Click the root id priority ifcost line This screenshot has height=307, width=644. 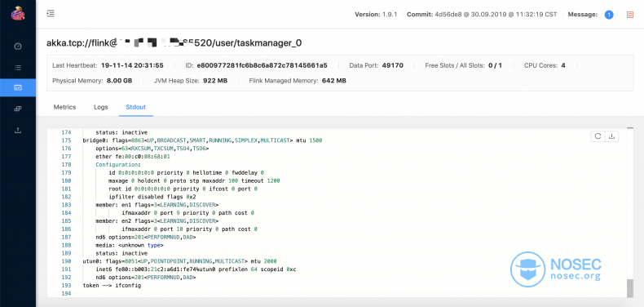click(x=183, y=189)
